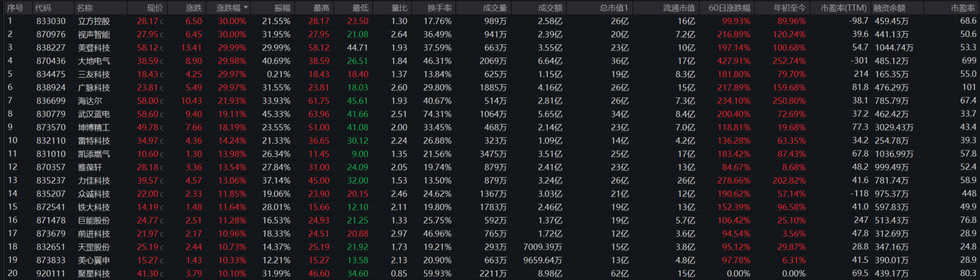Click stock code 833030
The width and height of the screenshot is (980, 280).
(x=51, y=21)
